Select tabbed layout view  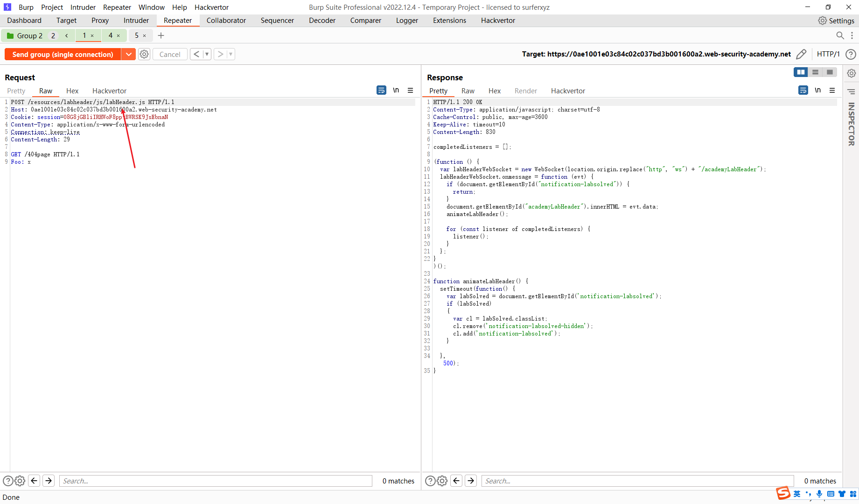pyautogui.click(x=830, y=72)
